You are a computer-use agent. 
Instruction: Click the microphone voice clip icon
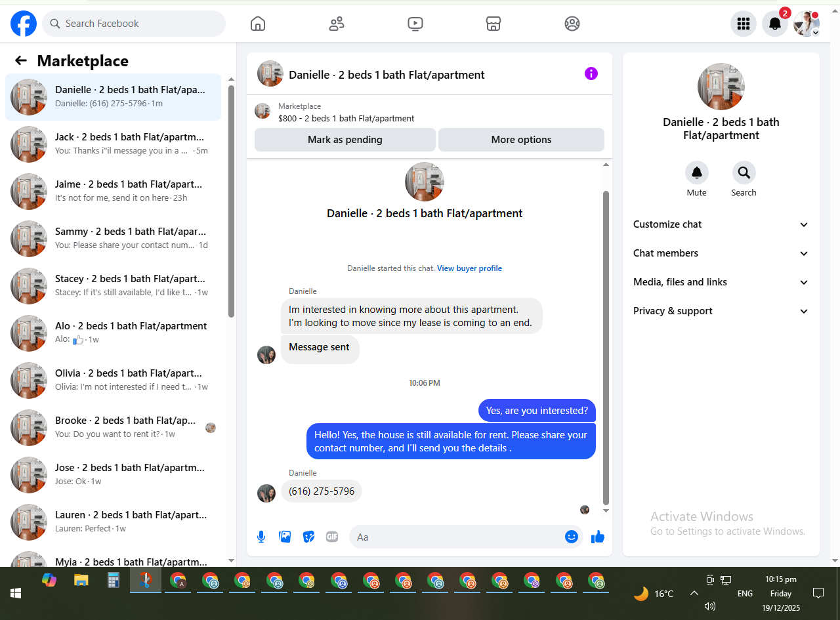[261, 537]
